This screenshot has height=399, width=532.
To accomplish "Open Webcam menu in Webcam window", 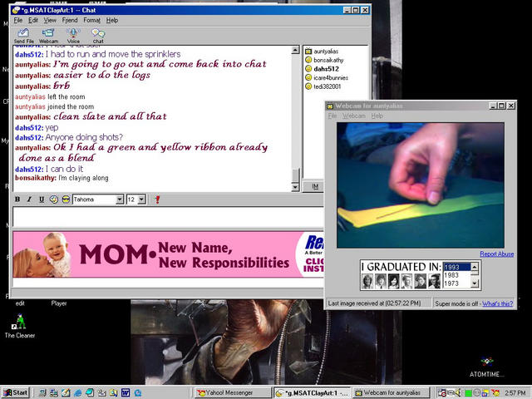I will pos(354,116).
